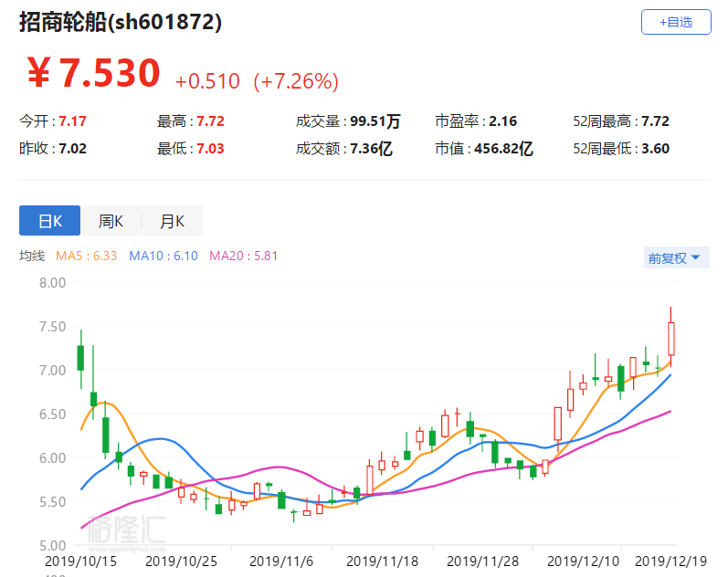
Task: Select the stock title 招商轮船(sh601872)
Action: pos(121,22)
